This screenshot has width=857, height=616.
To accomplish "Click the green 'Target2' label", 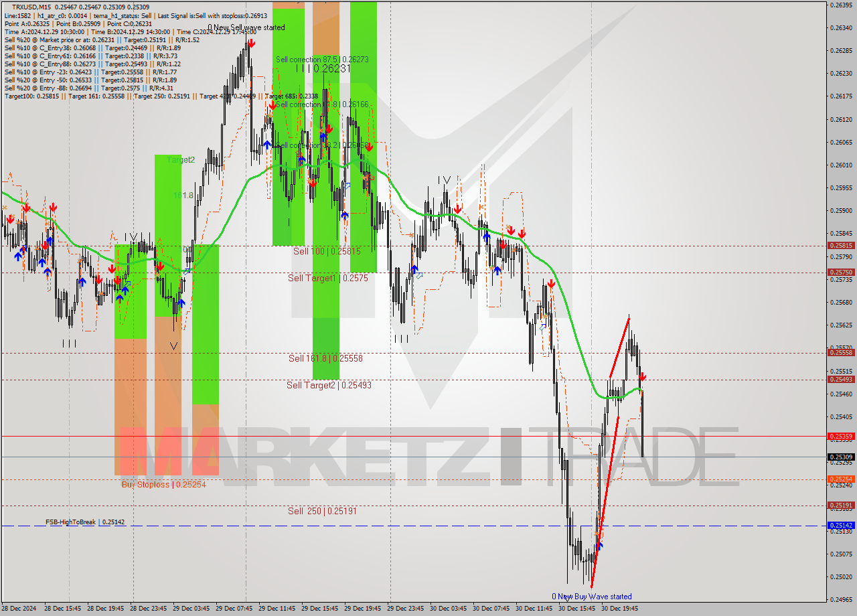I will [x=181, y=160].
